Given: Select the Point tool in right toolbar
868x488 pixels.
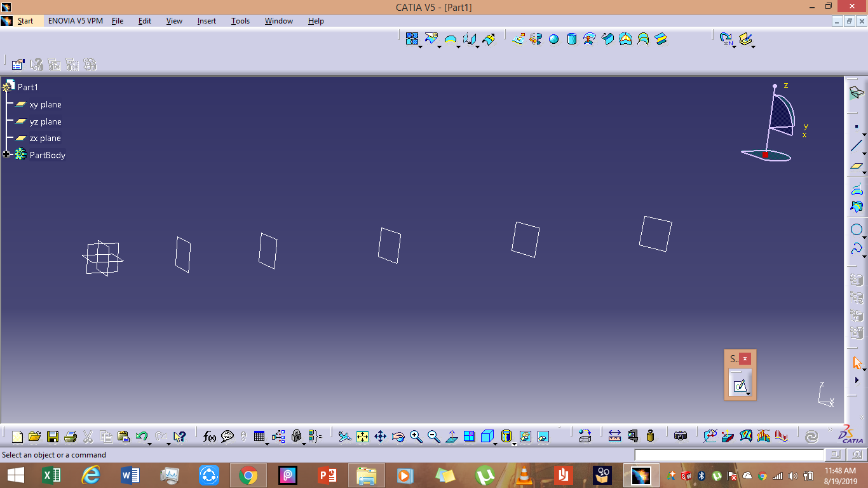Looking at the screenshot, I should pos(856,126).
